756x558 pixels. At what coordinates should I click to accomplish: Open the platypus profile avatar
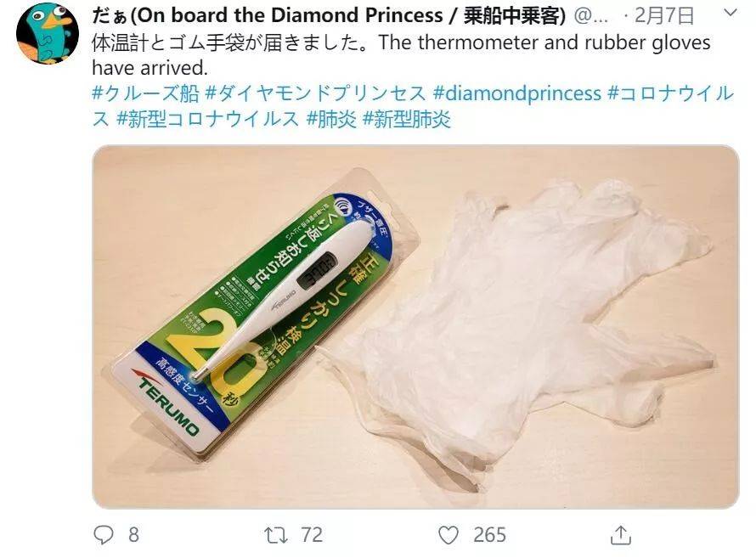[48, 34]
